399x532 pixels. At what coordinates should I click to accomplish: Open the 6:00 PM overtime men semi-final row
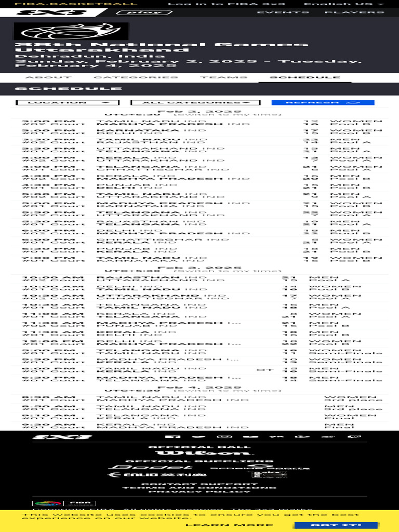point(199,370)
